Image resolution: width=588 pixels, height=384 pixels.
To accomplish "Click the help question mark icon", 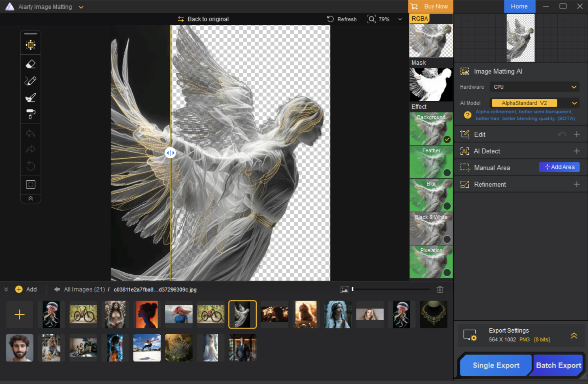I will (x=467, y=115).
